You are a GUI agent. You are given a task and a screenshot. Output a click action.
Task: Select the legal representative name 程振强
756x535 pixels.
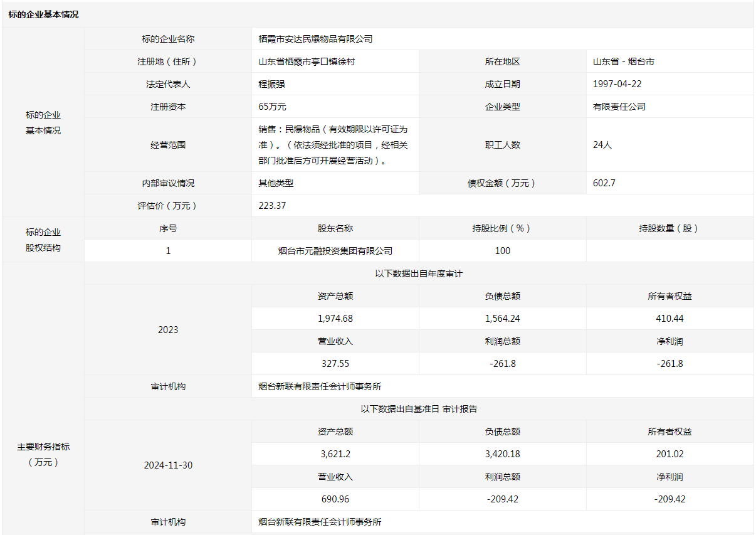[272, 84]
